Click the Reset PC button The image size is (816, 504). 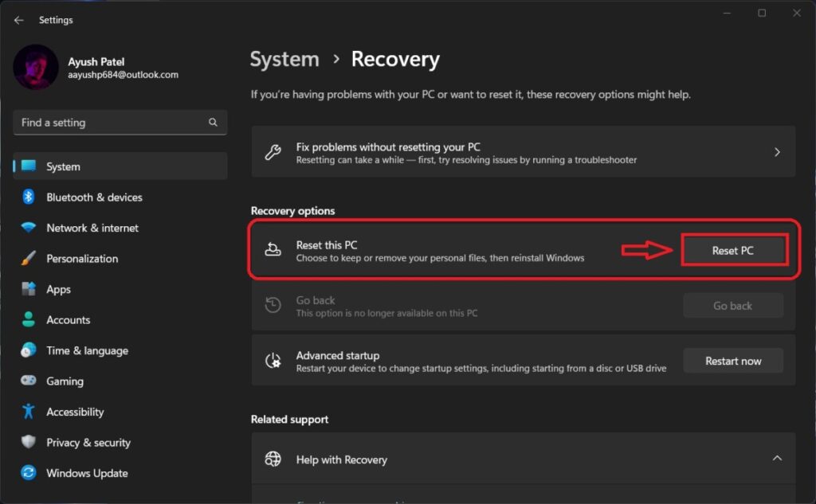[733, 249]
